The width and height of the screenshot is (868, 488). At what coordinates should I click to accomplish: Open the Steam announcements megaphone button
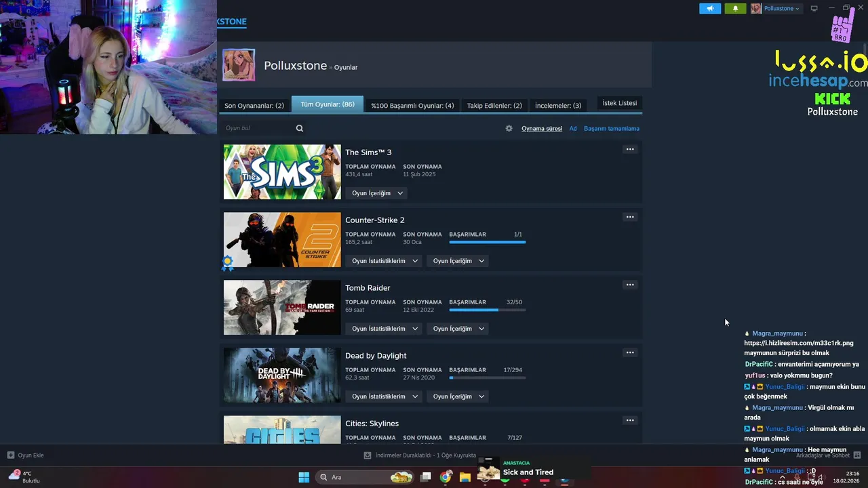710,9
